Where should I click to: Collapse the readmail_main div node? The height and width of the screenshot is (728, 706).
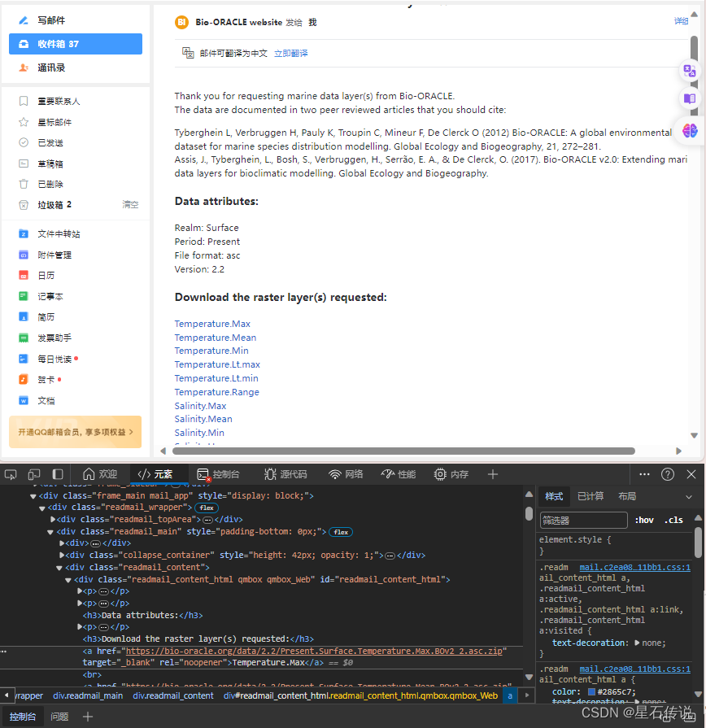coord(50,532)
